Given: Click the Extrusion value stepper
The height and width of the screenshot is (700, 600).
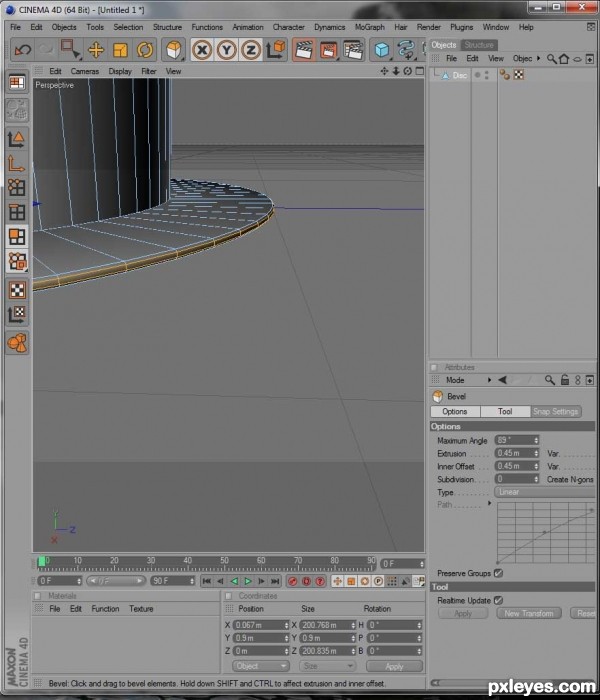Looking at the screenshot, I should pos(536,453).
